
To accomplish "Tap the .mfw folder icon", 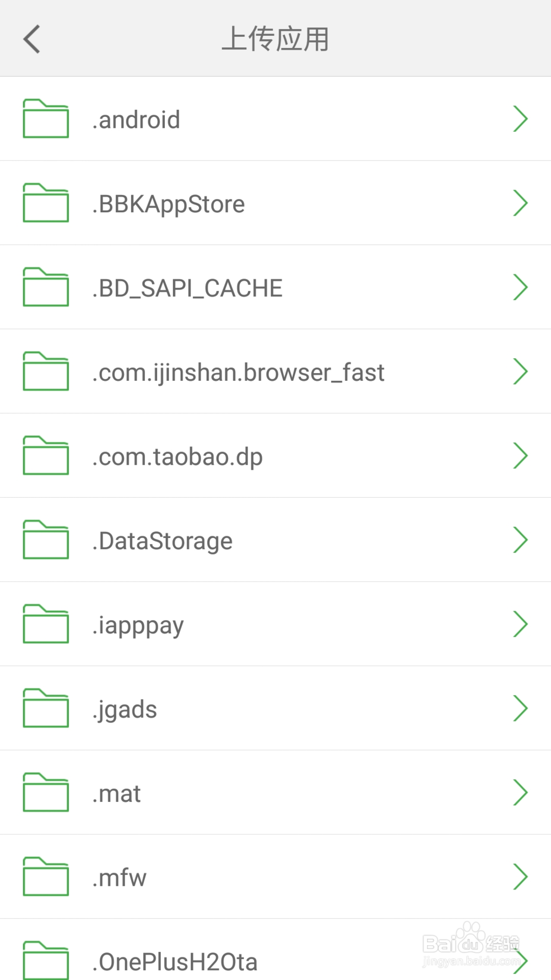I will (46, 876).
